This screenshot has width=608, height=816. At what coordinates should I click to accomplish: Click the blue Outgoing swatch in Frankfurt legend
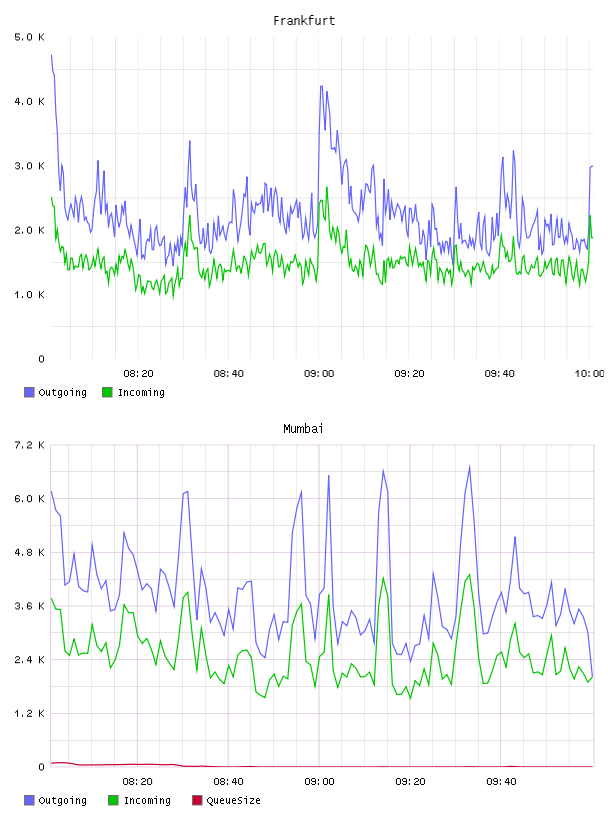click(29, 392)
